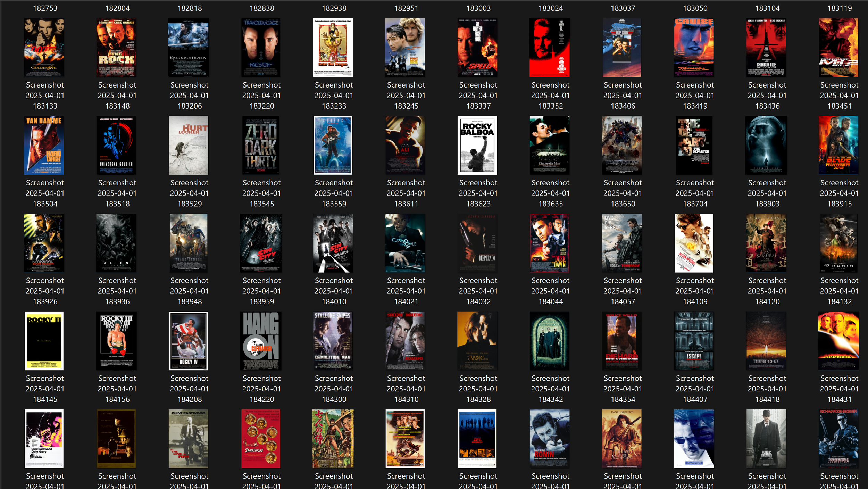Open the Universal Soldier poster thumbnail
Image resolution: width=868 pixels, height=489 pixels.
click(116, 145)
